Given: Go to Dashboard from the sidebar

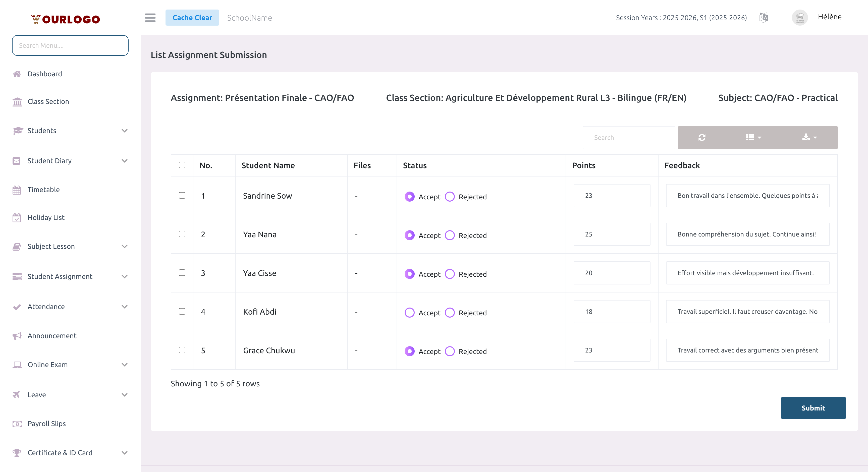Looking at the screenshot, I should 45,74.
